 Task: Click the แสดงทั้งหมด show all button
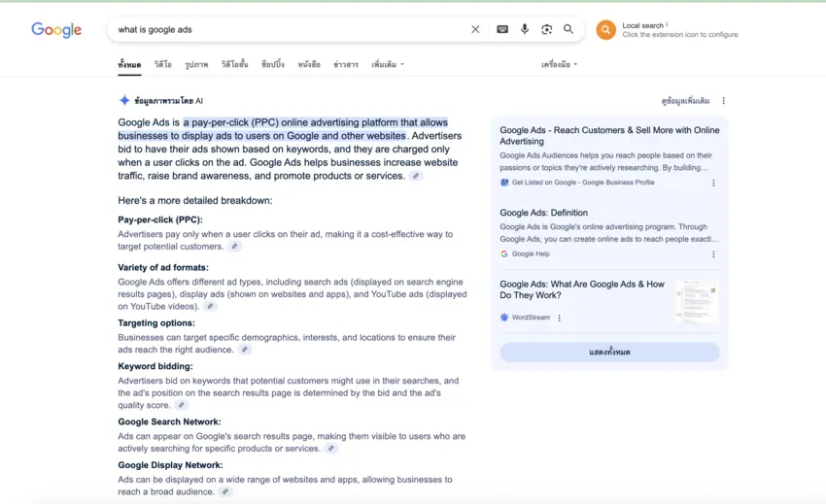point(609,352)
